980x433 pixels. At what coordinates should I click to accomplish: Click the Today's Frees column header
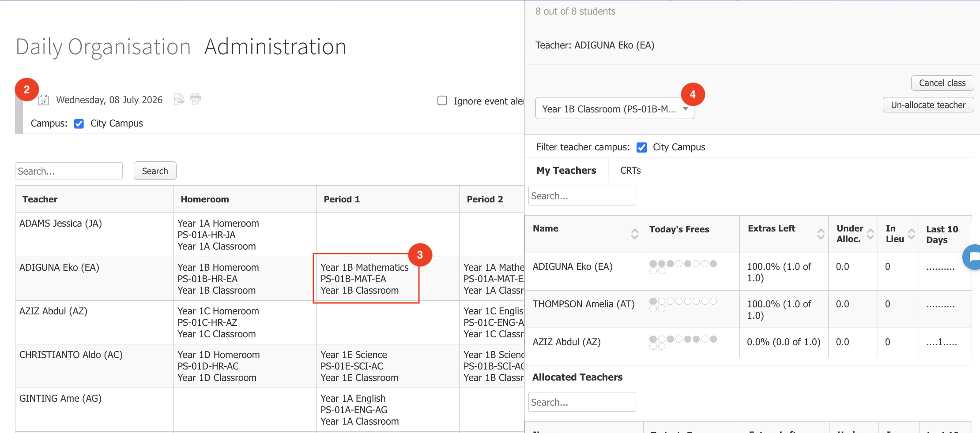tap(679, 229)
